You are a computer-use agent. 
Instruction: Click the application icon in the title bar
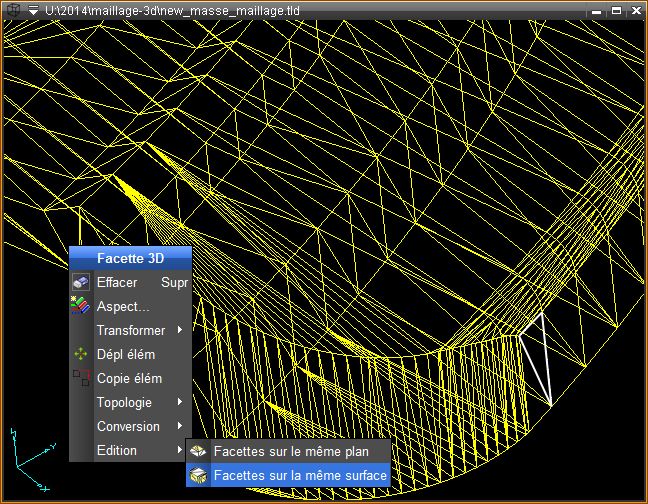pos(12,11)
